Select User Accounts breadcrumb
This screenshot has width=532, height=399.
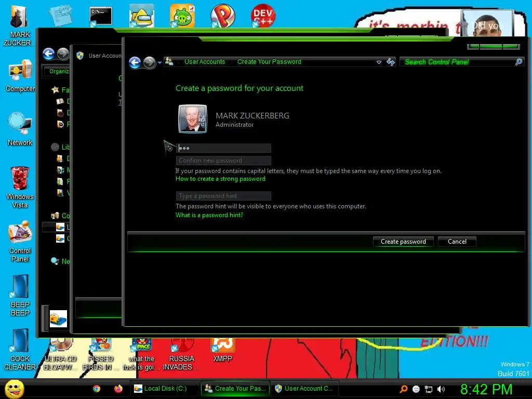(x=205, y=62)
